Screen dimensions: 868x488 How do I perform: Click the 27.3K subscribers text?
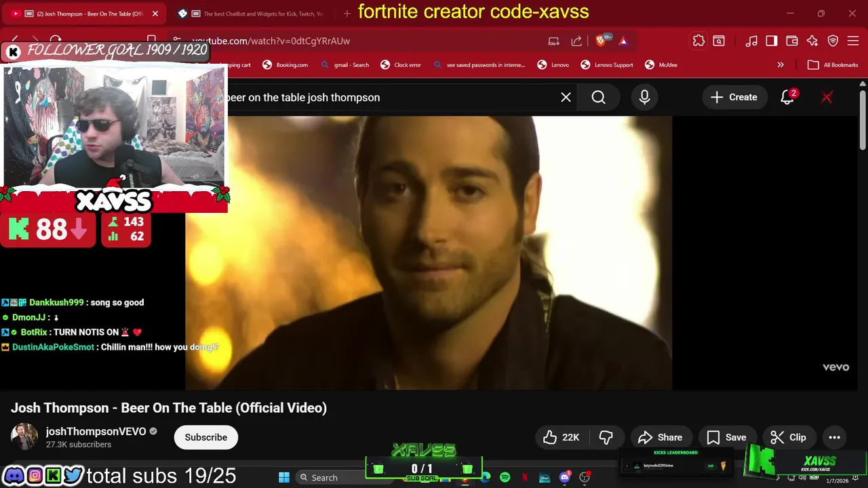coord(79,445)
